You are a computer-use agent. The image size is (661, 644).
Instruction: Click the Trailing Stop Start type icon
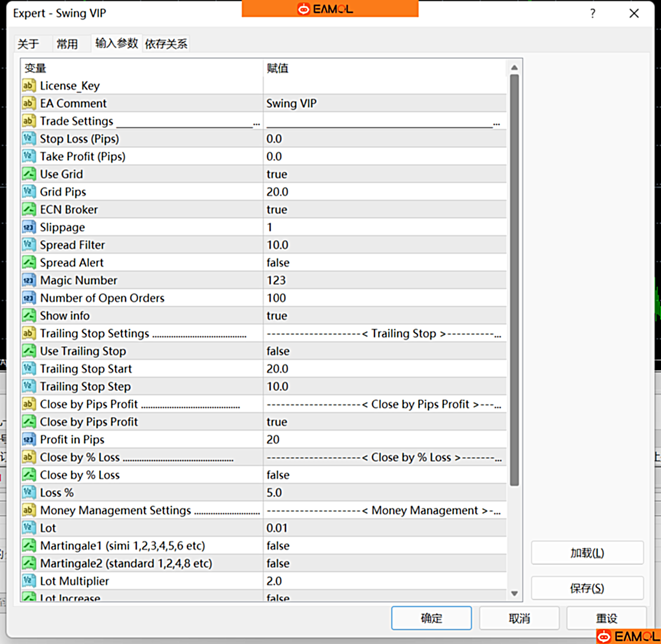[x=29, y=369]
